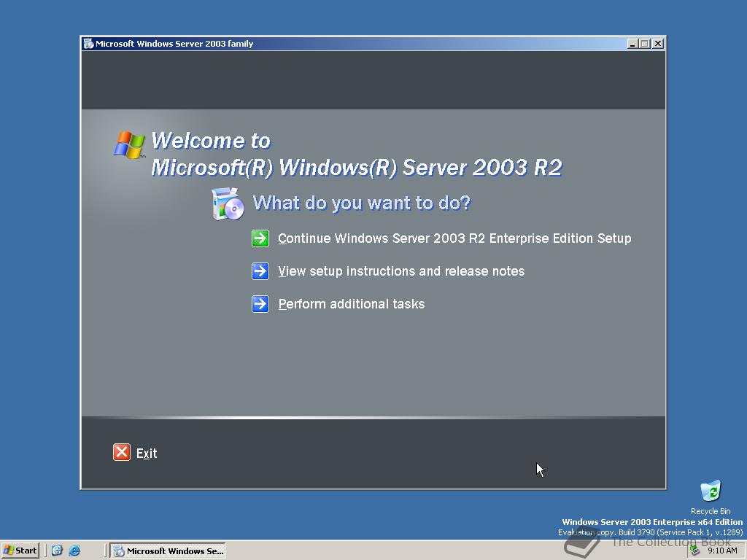This screenshot has height=560, width=747.
Task: Click the arrow icon beside Perform additional tasks
Action: [260, 304]
